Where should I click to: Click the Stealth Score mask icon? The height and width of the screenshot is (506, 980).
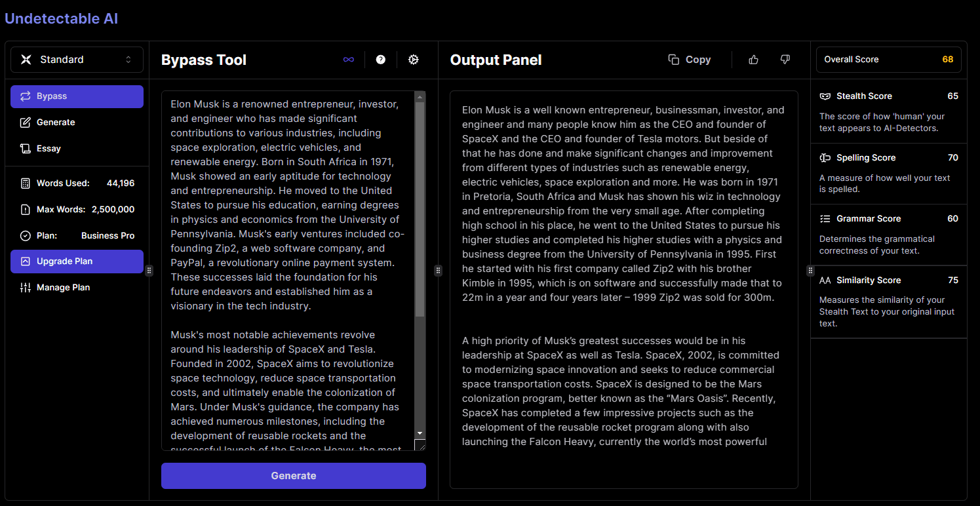click(825, 96)
